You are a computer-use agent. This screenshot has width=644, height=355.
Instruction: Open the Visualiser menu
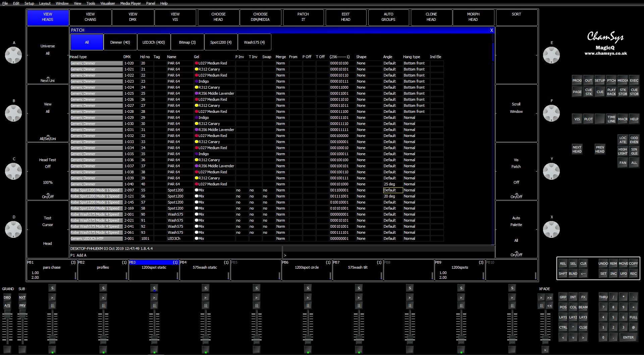[x=107, y=3]
